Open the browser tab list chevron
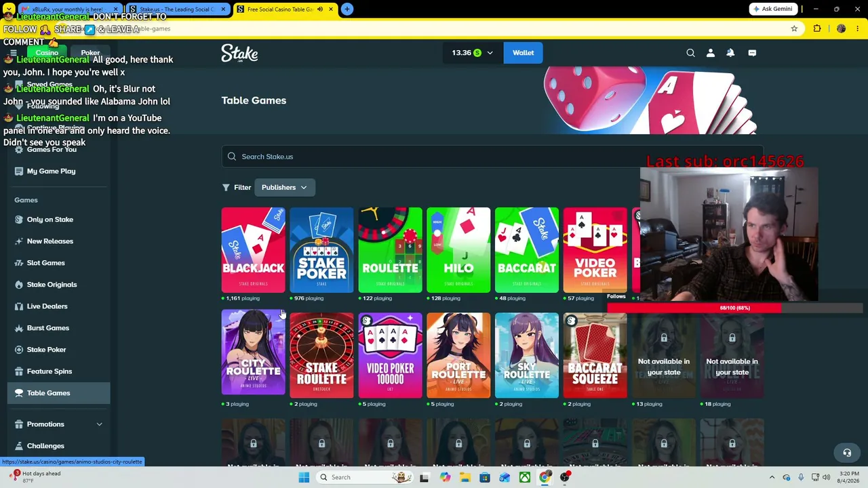Screen dimensions: 868x488 click(9, 9)
